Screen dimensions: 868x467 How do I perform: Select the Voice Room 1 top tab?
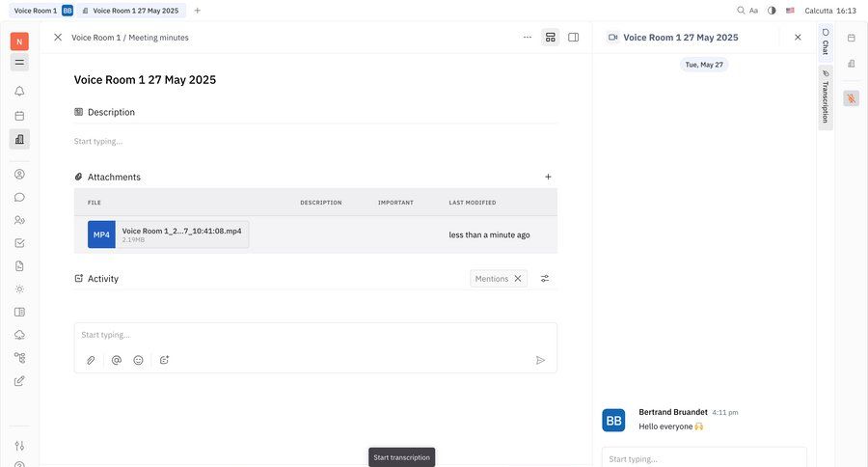[42, 11]
